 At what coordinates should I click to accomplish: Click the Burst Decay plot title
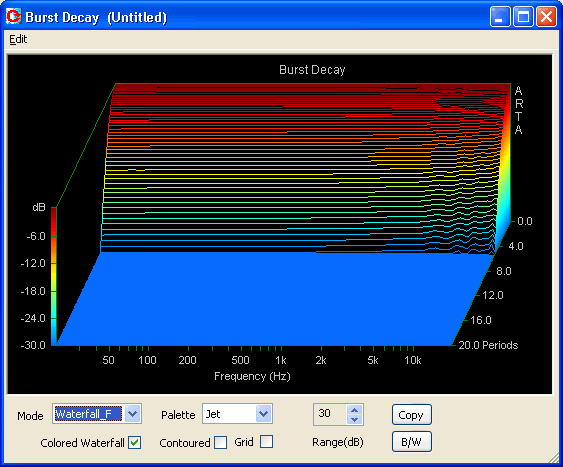312,70
